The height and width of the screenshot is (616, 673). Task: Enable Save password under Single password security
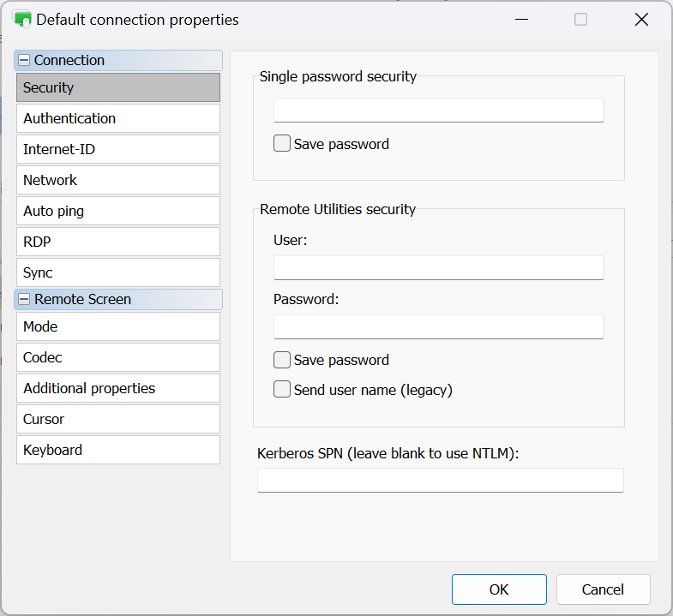(x=282, y=144)
